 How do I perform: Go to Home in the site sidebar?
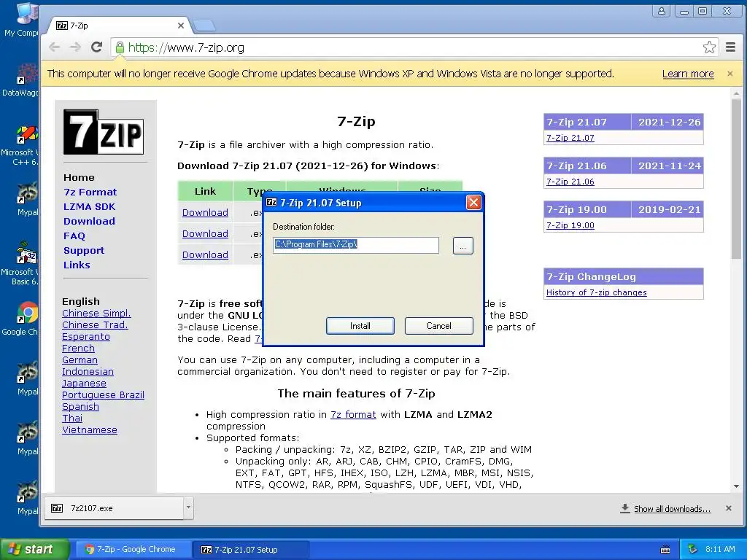[x=79, y=178]
